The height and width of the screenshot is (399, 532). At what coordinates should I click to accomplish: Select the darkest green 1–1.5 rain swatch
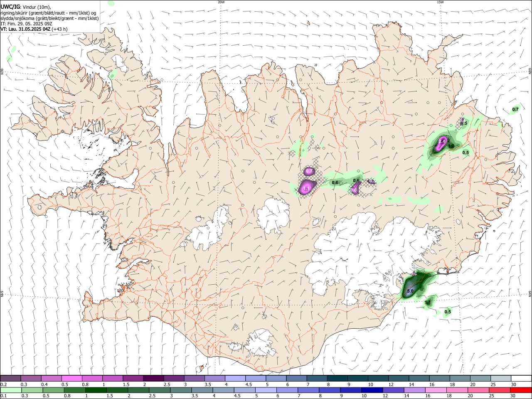(x=96, y=390)
